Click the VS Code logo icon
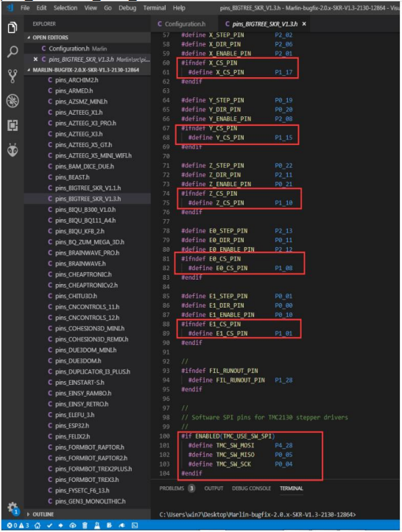Image resolution: width=402 pixels, height=532 pixels. (x=10, y=7)
